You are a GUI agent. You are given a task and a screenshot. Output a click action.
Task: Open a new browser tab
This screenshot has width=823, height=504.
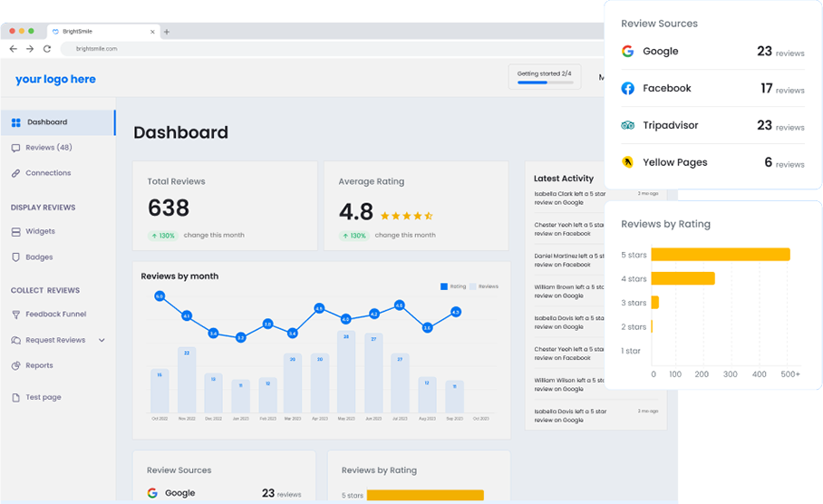(167, 32)
